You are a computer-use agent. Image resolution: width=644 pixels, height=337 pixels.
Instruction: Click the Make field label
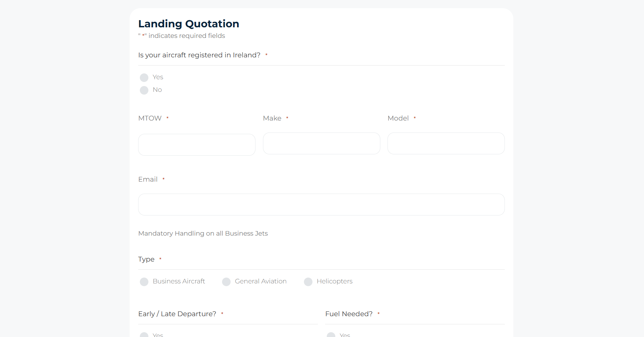[x=272, y=118]
